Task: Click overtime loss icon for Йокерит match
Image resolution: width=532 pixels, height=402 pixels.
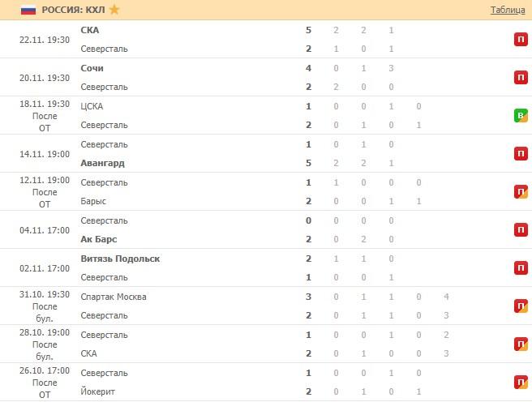Action: point(521,382)
